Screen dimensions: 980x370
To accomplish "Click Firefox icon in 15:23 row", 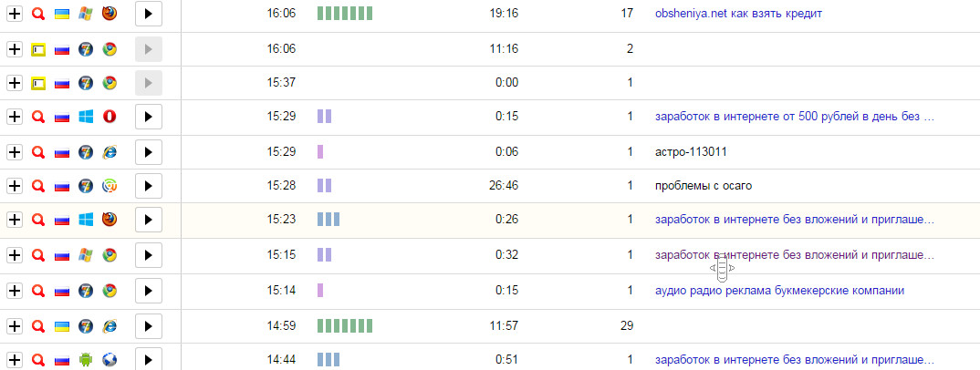I will point(109,220).
